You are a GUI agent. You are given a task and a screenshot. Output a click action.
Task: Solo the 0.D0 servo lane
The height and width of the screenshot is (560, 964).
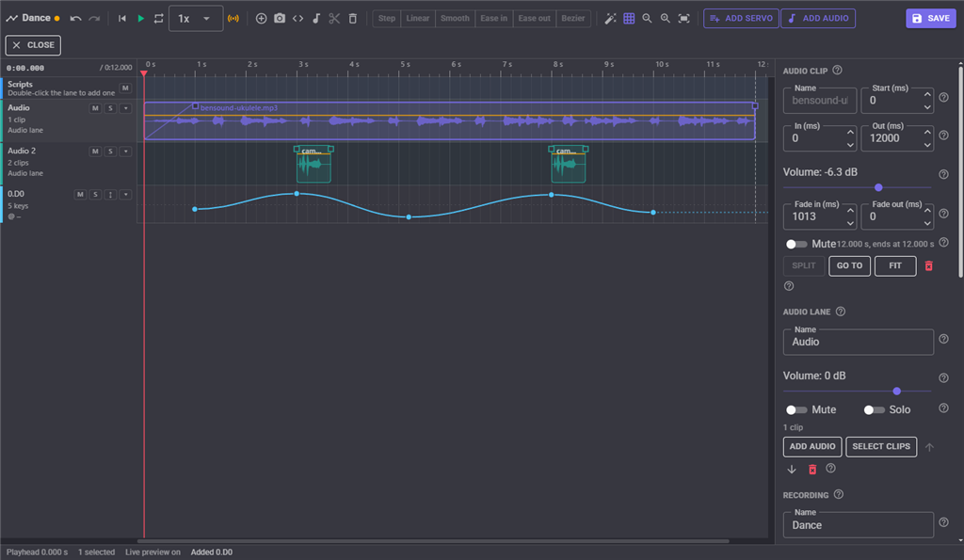[95, 194]
